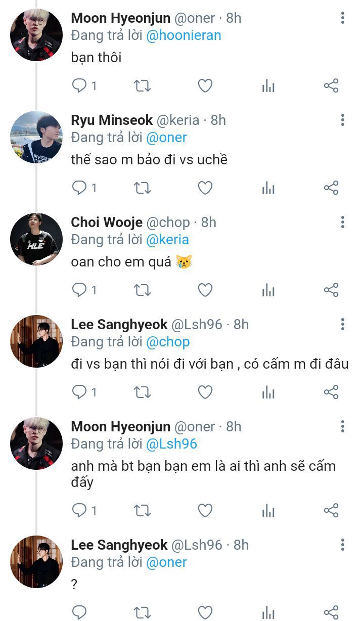Screen dimensions: 364x621
Task: Open the @hoonieran mention link
Action: [184, 35]
